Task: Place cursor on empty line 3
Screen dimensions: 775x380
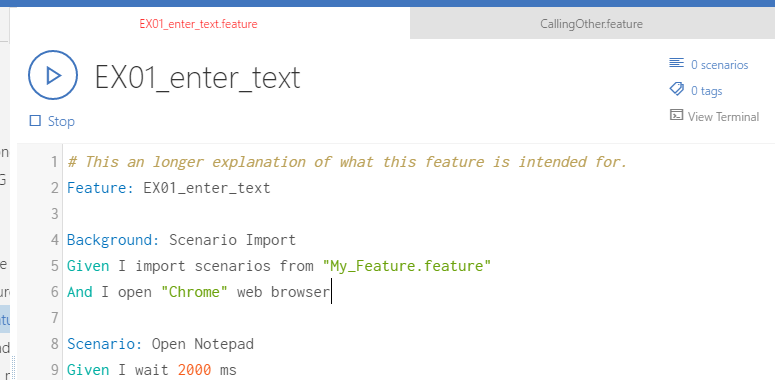Action: tap(420, 214)
